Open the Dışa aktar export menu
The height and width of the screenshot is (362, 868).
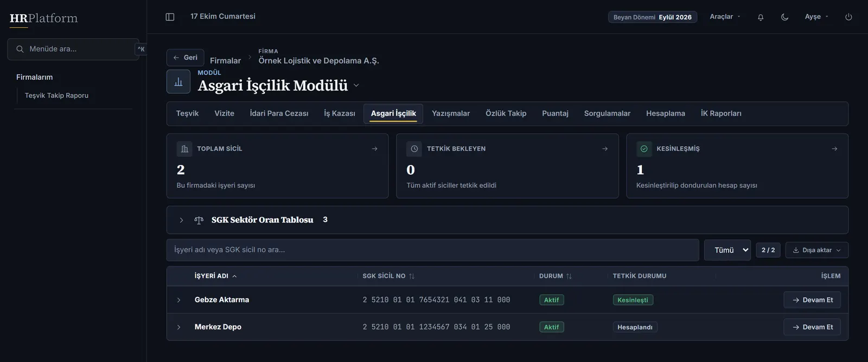click(x=817, y=250)
